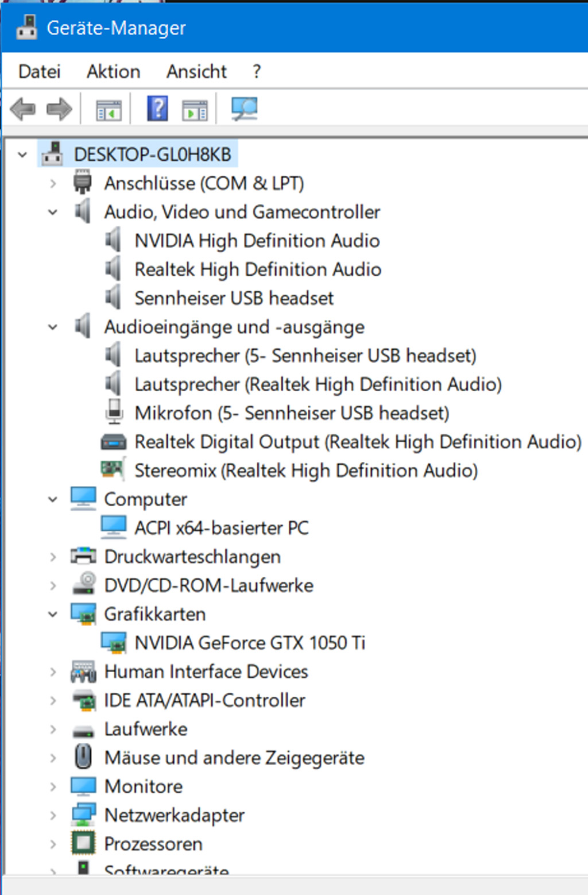This screenshot has height=895, width=588.
Task: Click the monitor icon beside Computer category
Action: pyautogui.click(x=83, y=498)
